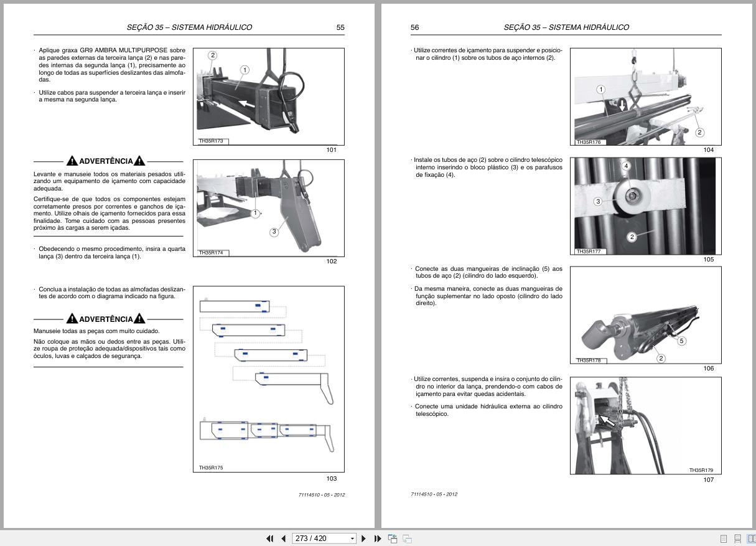Go to the first page
Viewport: 756px width, 546px height.
[270, 539]
